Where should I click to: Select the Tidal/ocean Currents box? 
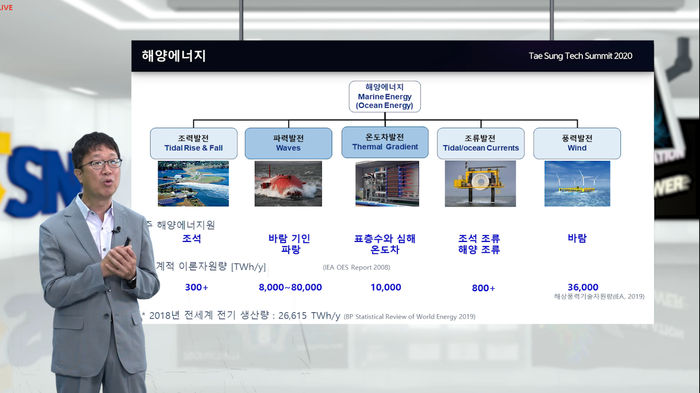[481, 143]
